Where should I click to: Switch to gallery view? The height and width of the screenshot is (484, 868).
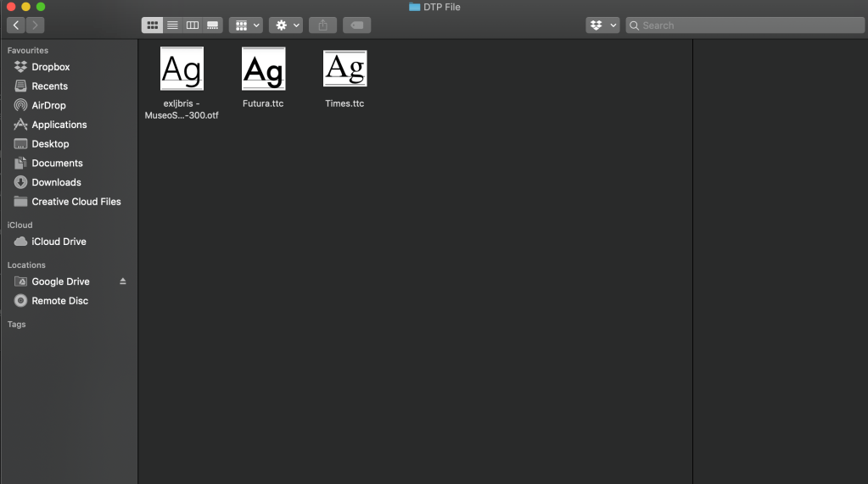[212, 25]
